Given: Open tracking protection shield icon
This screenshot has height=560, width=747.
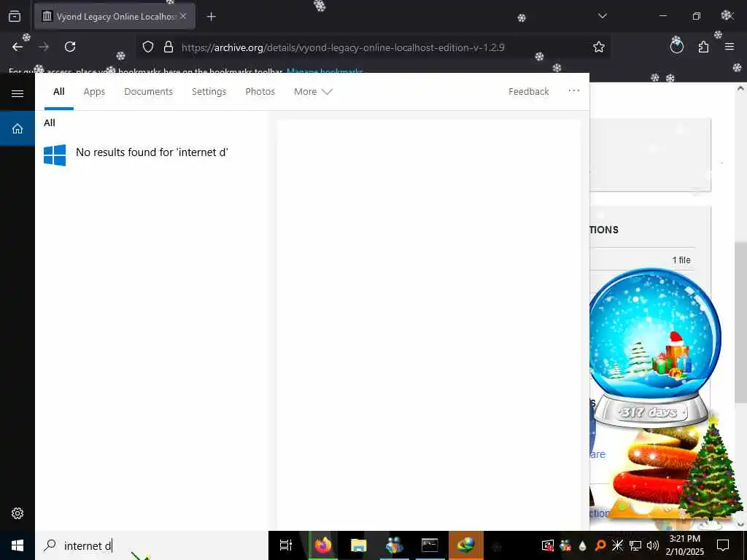Looking at the screenshot, I should click(148, 47).
